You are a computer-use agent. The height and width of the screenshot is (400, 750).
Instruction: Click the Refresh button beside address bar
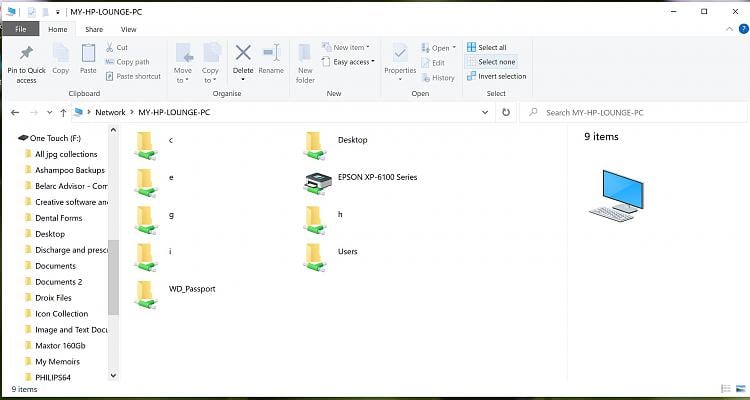coord(506,112)
